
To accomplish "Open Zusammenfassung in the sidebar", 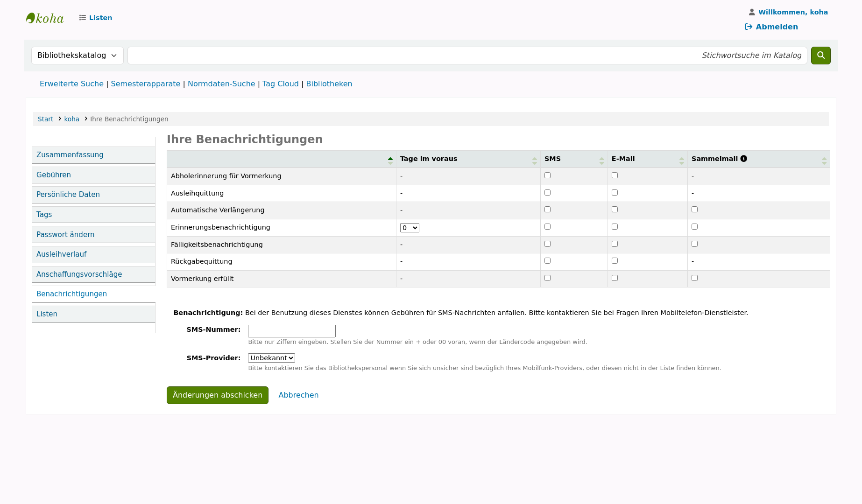I will click(93, 155).
